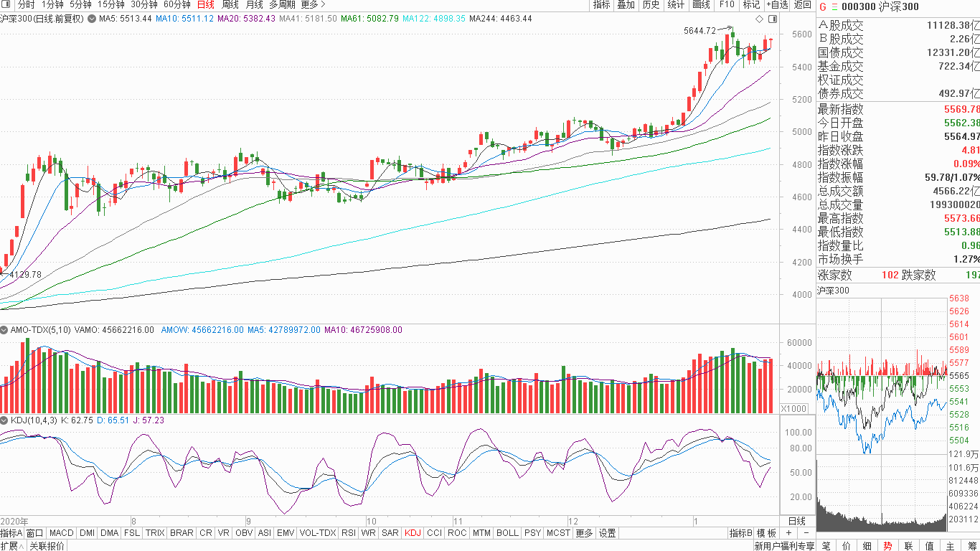Select the KDJ indicator tab
Screen dimensions: 980x551
413,533
